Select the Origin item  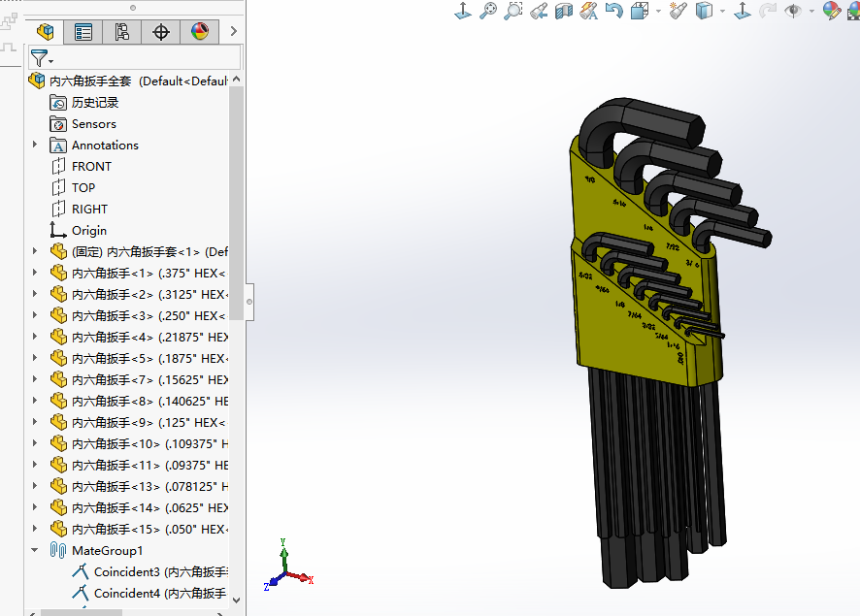click(89, 231)
